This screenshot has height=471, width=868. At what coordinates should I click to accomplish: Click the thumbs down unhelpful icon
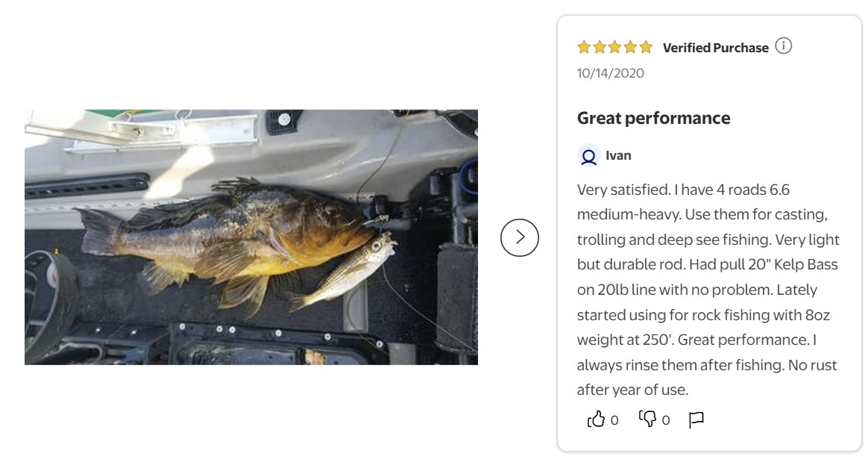coord(647,419)
